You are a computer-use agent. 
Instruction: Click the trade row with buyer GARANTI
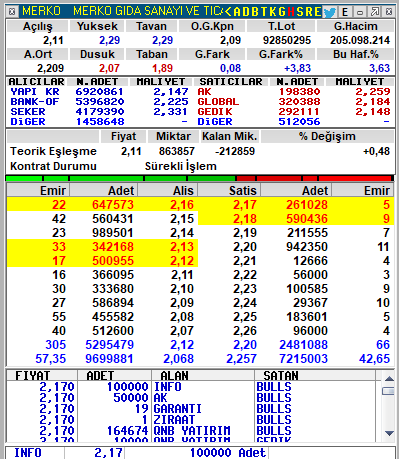(191, 409)
